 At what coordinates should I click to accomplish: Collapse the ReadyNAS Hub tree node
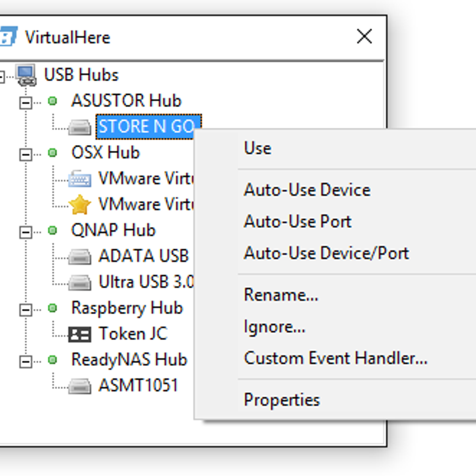[26, 361]
